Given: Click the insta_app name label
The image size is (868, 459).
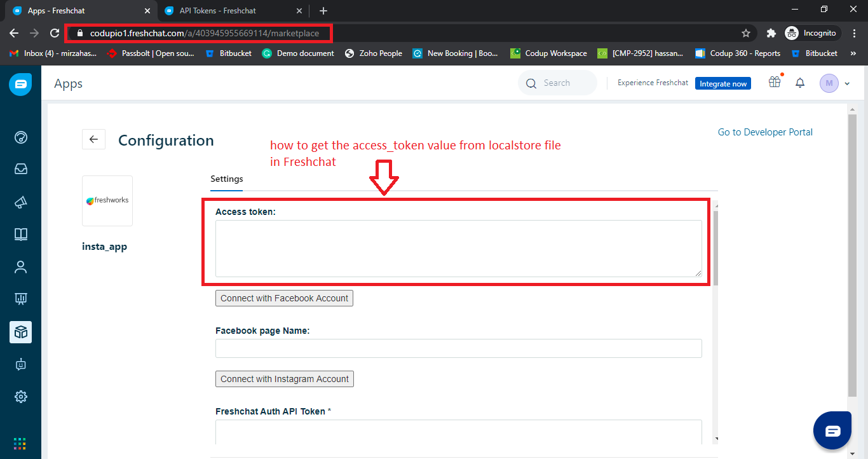Looking at the screenshot, I should point(105,247).
